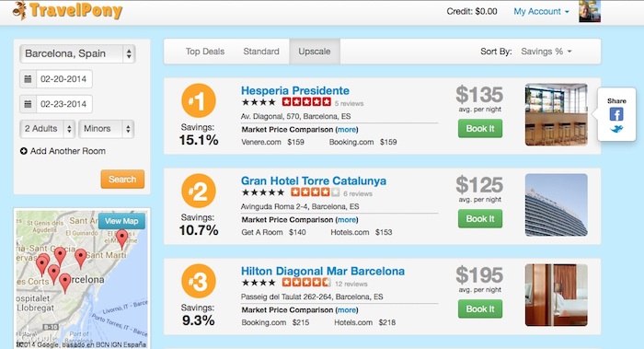644x349 pixels.
Task: Click the TravelPony logo
Action: click(68, 11)
